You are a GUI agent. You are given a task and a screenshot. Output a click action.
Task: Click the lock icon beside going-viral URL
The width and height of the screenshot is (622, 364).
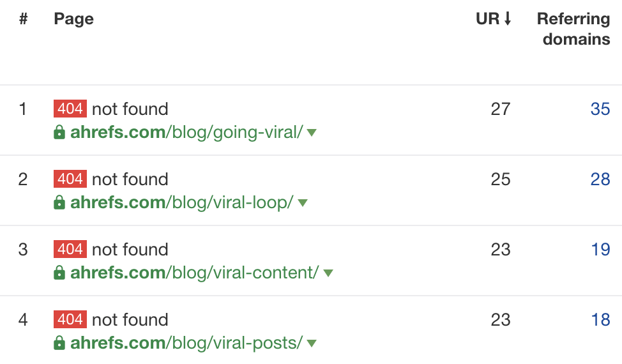point(59,133)
